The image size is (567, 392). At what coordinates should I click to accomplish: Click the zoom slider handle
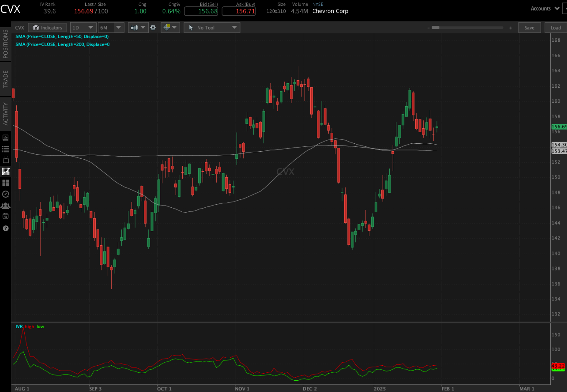436,28
